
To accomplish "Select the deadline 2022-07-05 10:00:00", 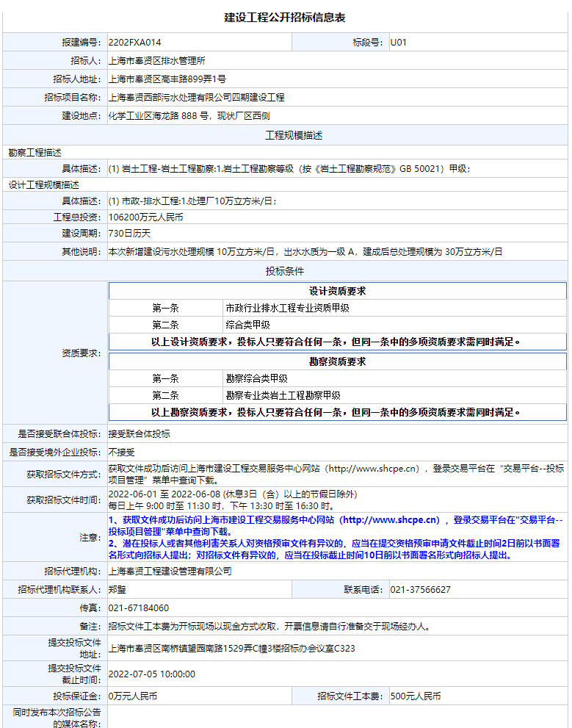I will click(x=151, y=674).
